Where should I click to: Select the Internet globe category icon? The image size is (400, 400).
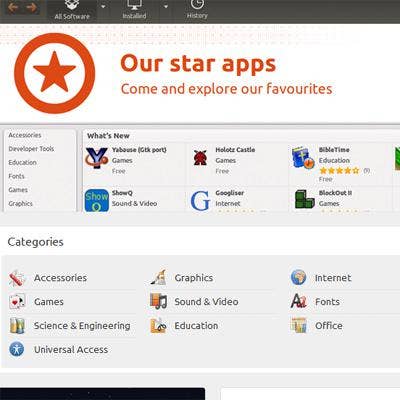298,277
